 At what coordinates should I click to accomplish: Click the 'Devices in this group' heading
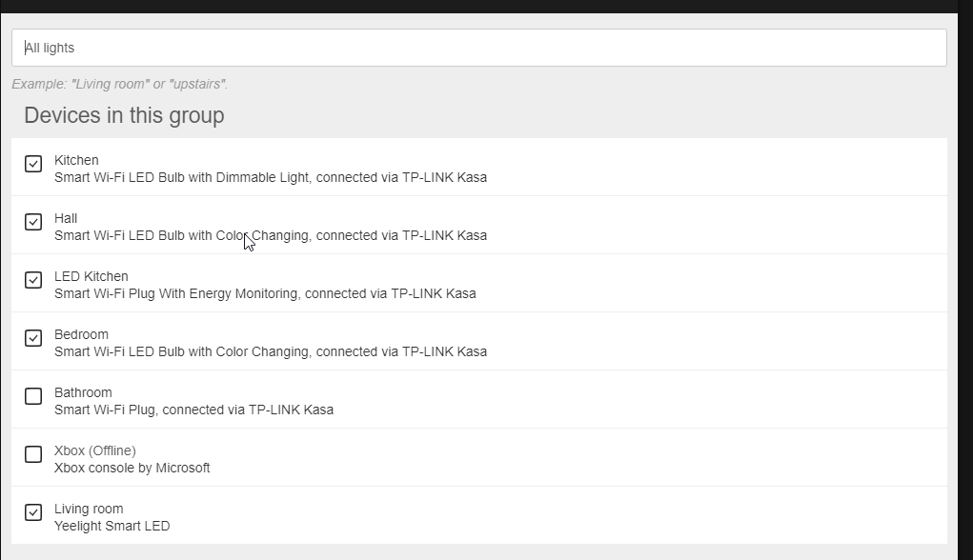pyautogui.click(x=124, y=115)
